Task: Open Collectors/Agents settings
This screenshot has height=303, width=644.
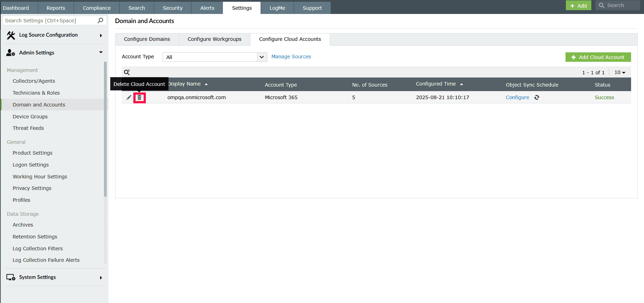Action: click(x=34, y=81)
